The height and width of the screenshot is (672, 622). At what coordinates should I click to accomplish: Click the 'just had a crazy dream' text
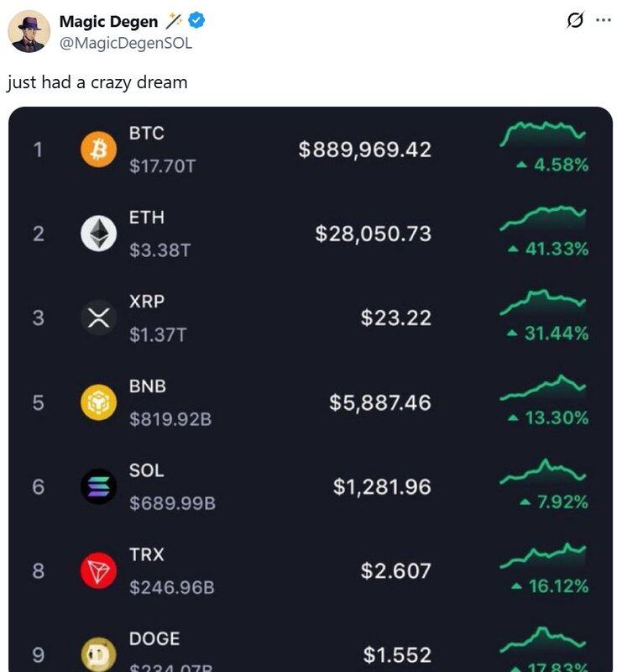pos(97,82)
